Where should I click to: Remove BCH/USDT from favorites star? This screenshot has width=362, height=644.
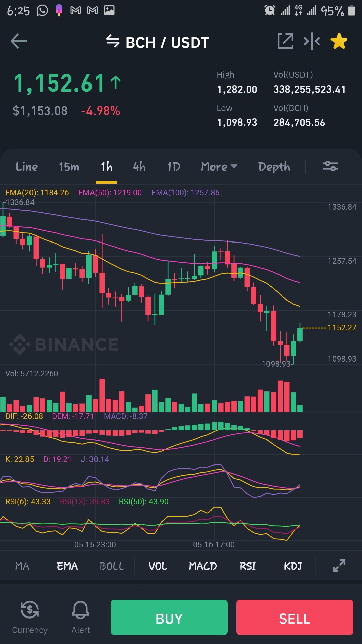339,41
